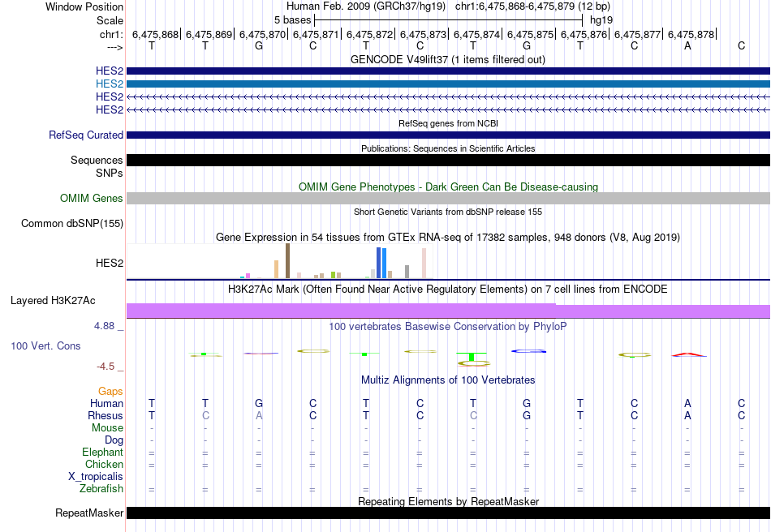The width and height of the screenshot is (771, 532).
Task: Click the Window Position label
Action: (x=84, y=6)
